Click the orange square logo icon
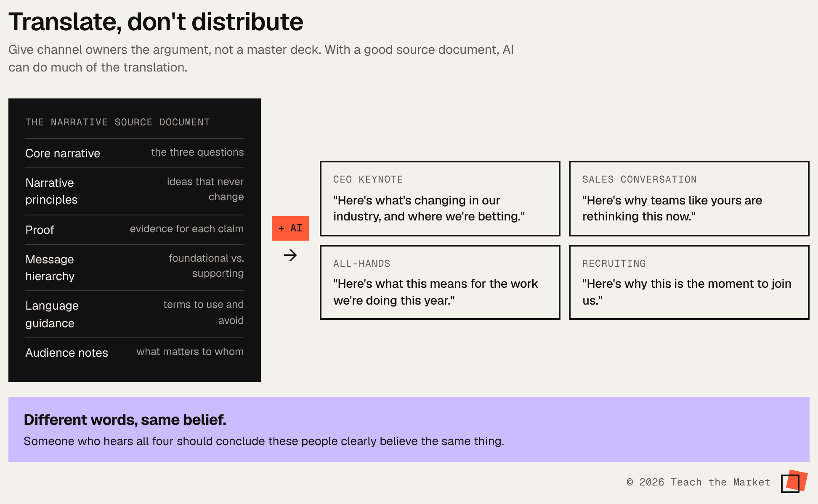Viewport: 818px width, 504px height. (x=794, y=481)
